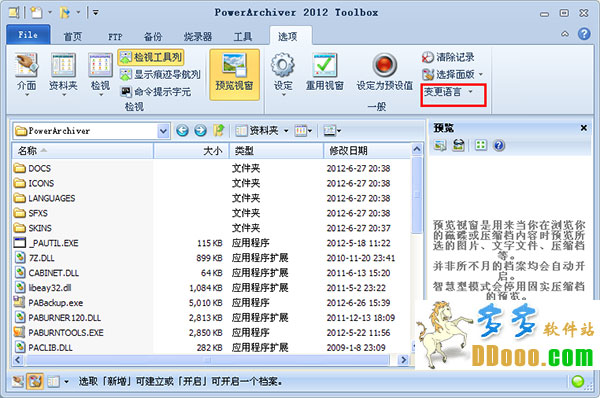Open the quick access toolbar customize arrow
This screenshot has width=600, height=398.
coord(96,13)
